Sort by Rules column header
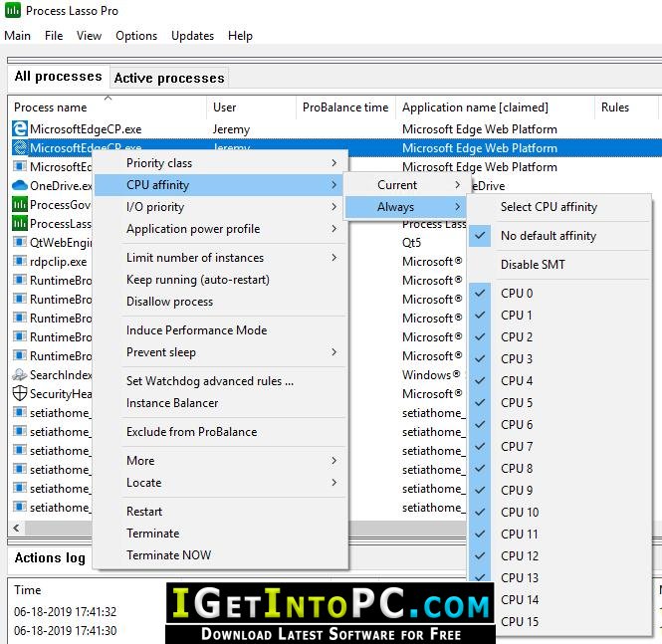Viewport: 662px width, 644px height. (x=626, y=107)
